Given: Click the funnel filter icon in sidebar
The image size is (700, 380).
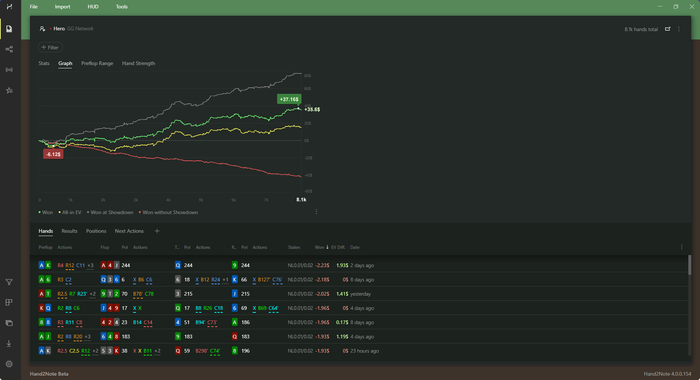Looking at the screenshot, I should [9, 282].
